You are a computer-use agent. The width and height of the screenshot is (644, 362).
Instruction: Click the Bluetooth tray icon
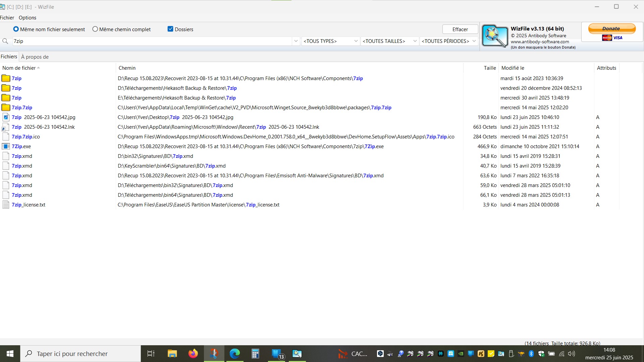click(x=531, y=354)
